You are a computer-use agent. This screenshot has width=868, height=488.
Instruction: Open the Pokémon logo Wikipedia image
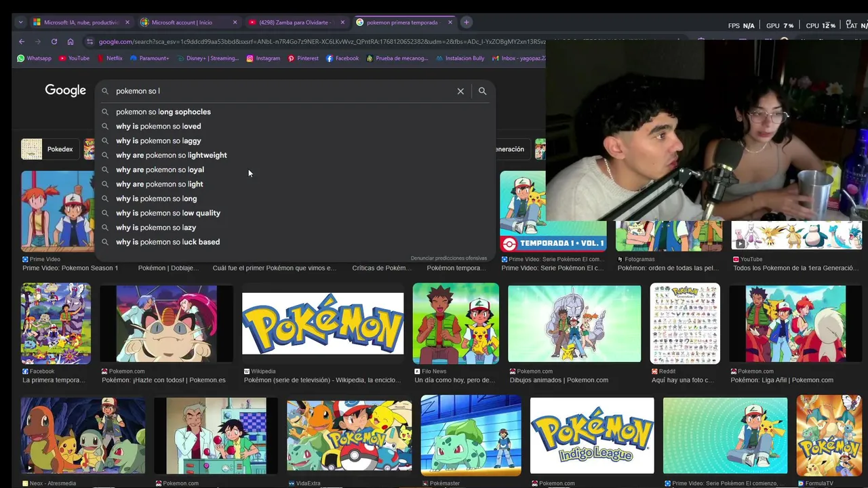pyautogui.click(x=323, y=323)
